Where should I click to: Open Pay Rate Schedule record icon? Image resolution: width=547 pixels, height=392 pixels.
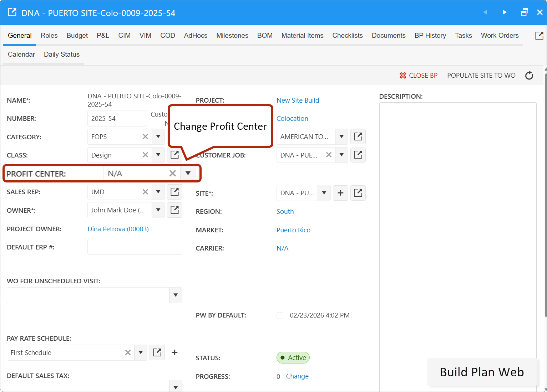(x=157, y=352)
